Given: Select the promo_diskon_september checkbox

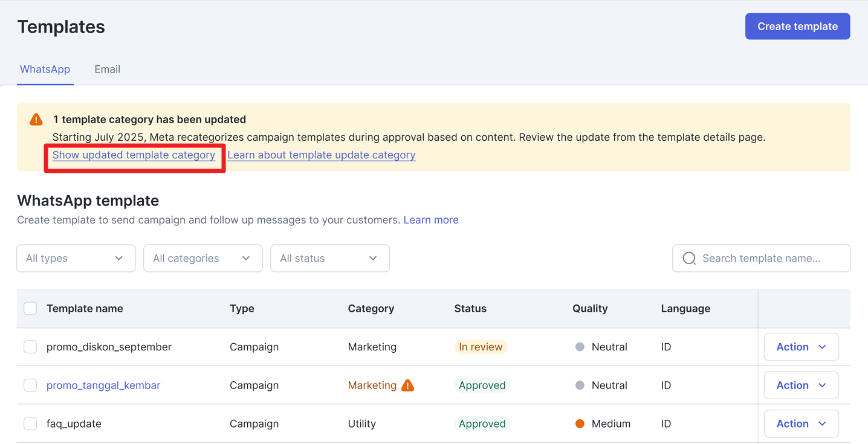Looking at the screenshot, I should (x=30, y=347).
